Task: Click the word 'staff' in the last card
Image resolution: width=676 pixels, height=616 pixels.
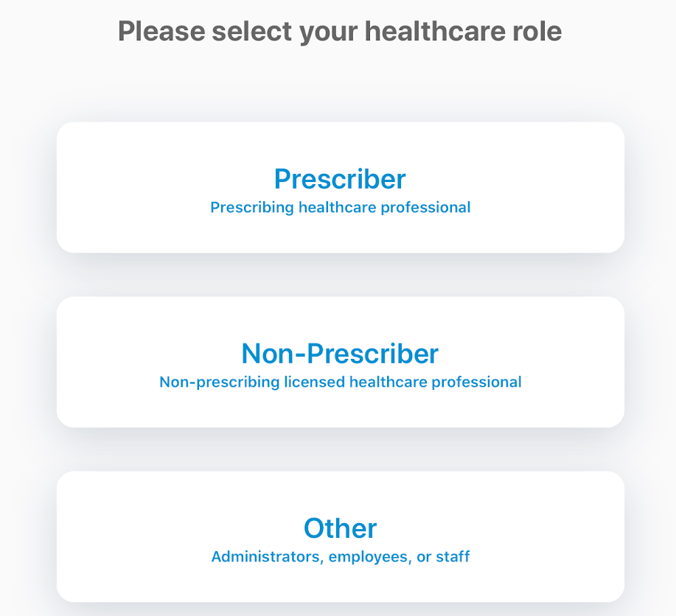Action: [453, 557]
